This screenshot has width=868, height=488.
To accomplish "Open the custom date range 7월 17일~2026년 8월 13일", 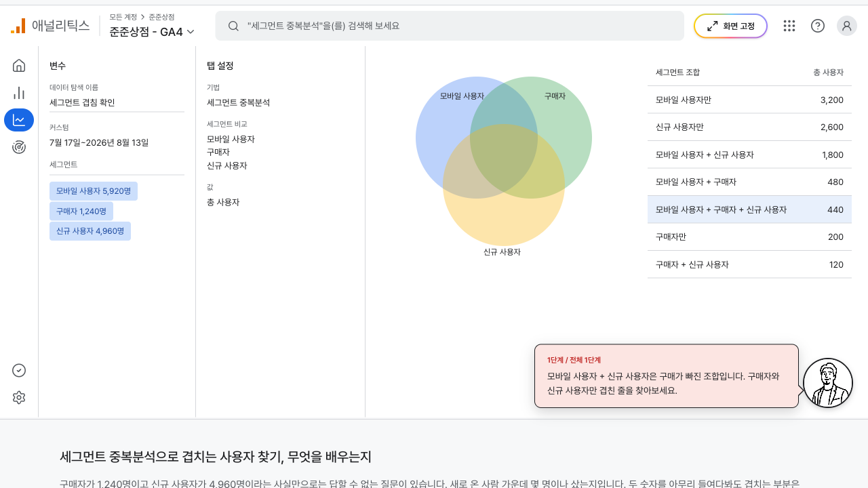I will (x=99, y=142).
